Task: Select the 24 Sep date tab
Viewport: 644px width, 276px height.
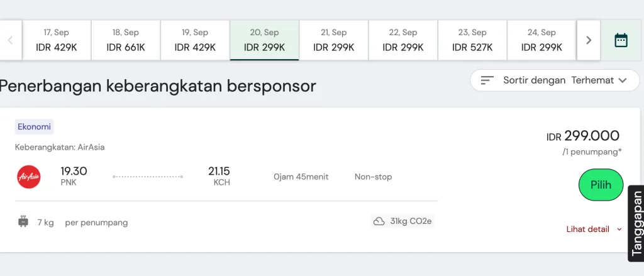Action: (541, 40)
